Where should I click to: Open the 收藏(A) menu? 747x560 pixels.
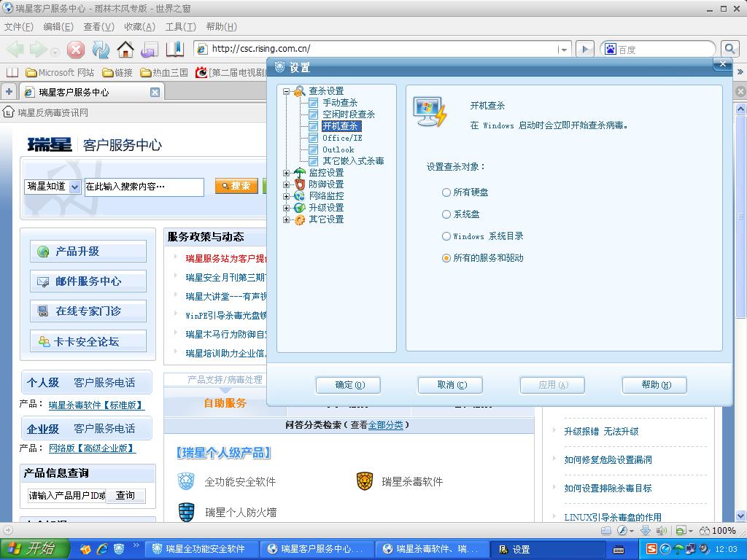139,27
